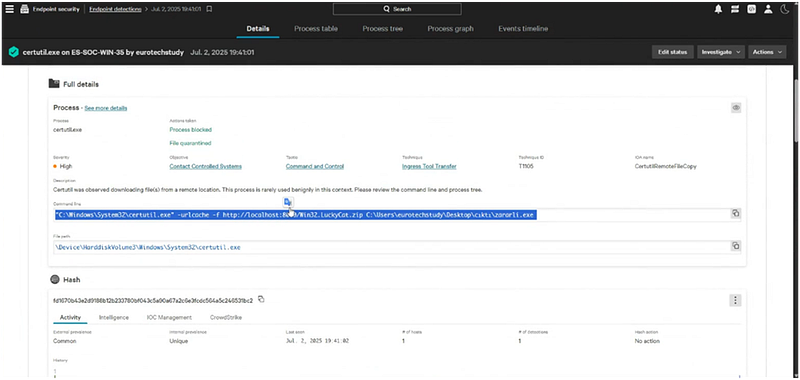Expand the Actions dropdown
Viewport: 800px width, 380px height.
767,52
